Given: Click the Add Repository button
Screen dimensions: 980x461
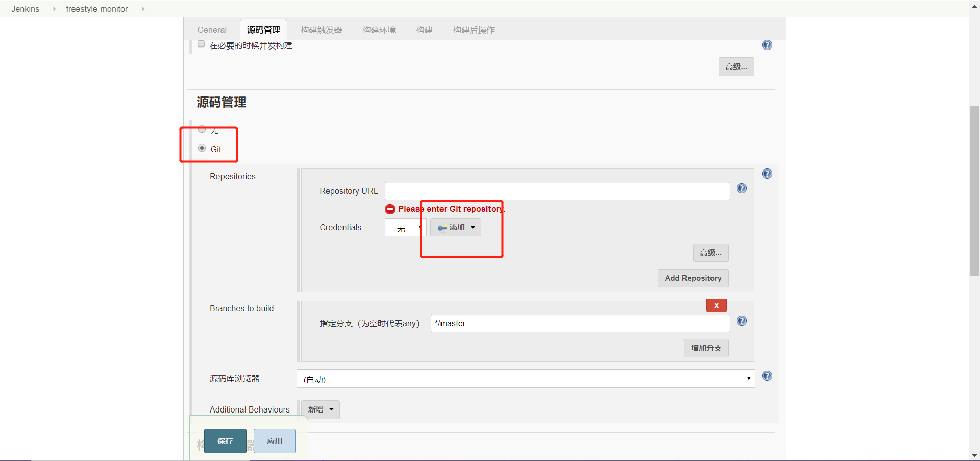Looking at the screenshot, I should point(693,278).
